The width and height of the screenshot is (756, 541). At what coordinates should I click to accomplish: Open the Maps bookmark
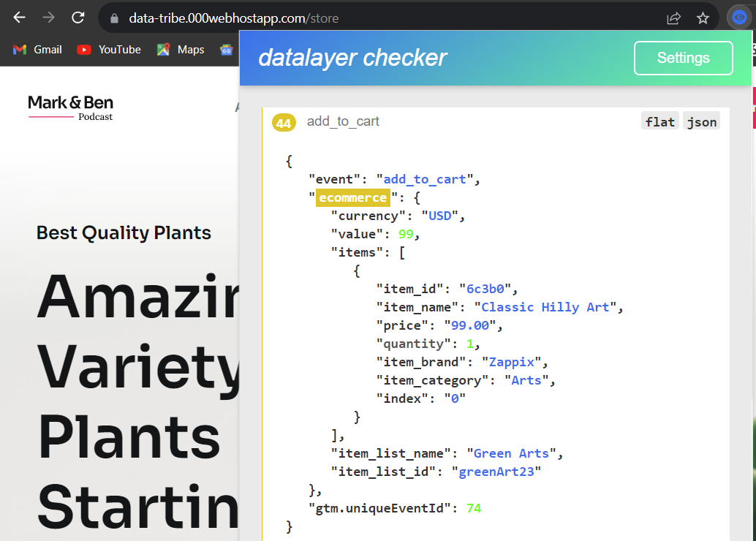click(x=181, y=50)
